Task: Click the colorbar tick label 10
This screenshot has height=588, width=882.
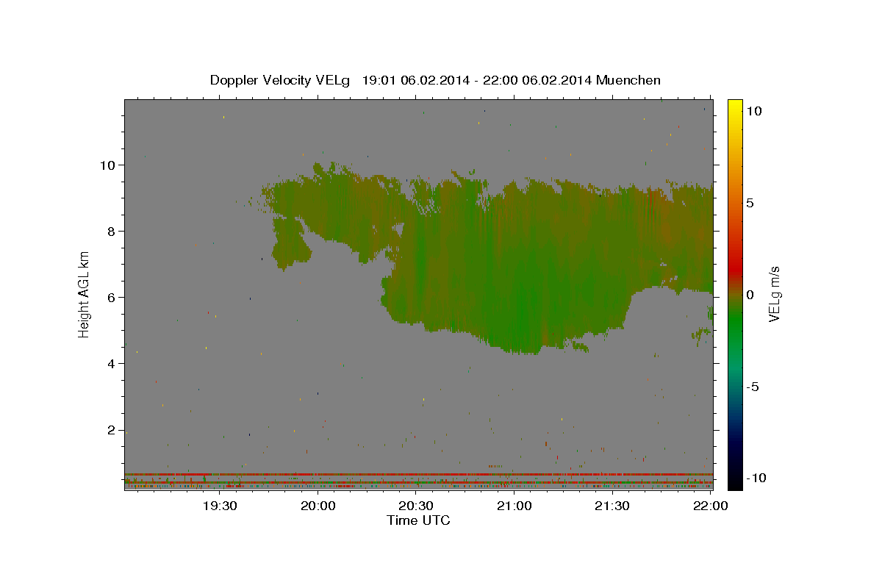Action: coord(753,111)
